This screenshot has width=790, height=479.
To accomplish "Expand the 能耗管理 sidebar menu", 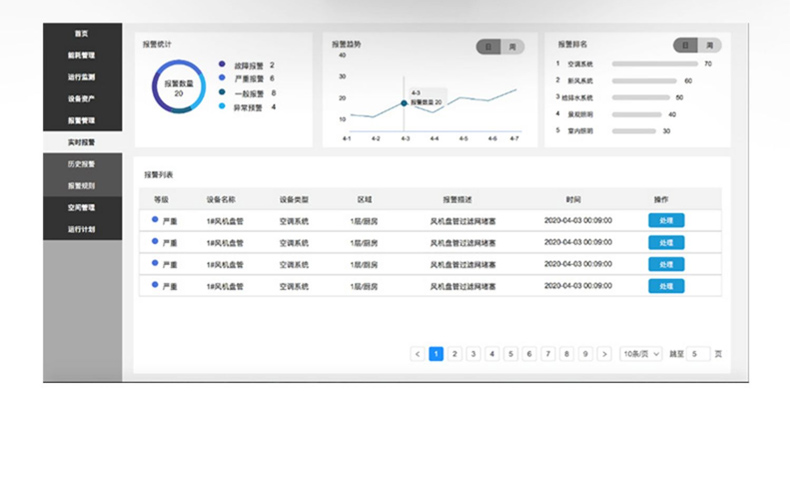I will coord(82,56).
